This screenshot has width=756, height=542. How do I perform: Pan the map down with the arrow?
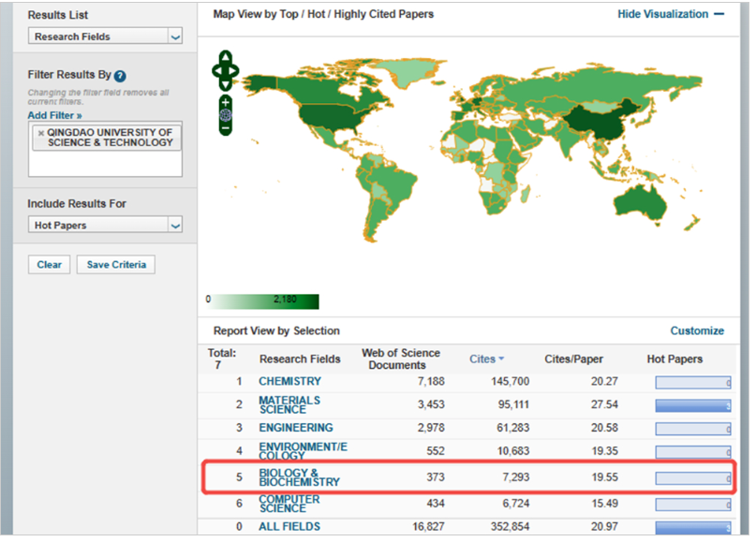[226, 82]
